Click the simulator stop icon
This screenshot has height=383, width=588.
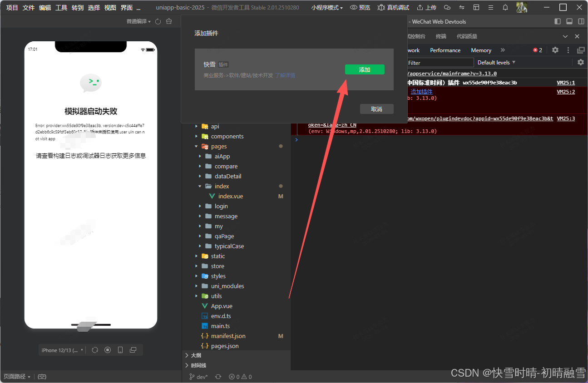point(108,350)
